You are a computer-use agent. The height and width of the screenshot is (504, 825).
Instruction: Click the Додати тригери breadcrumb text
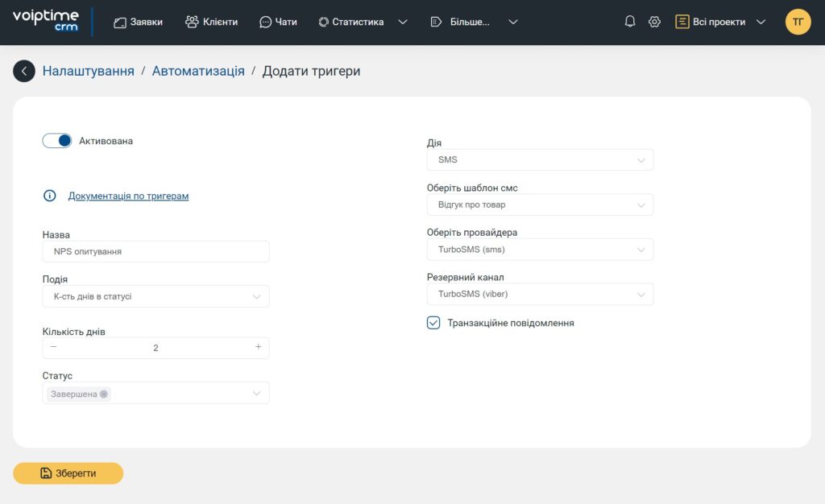312,71
